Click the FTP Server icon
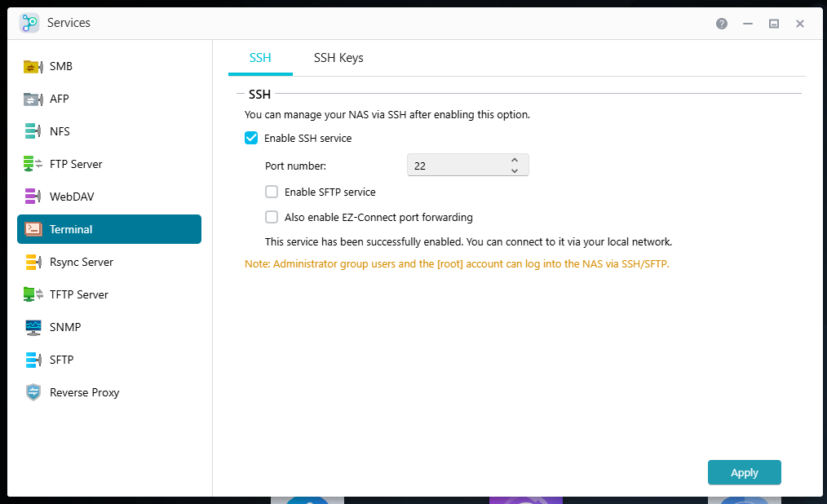 (33, 164)
